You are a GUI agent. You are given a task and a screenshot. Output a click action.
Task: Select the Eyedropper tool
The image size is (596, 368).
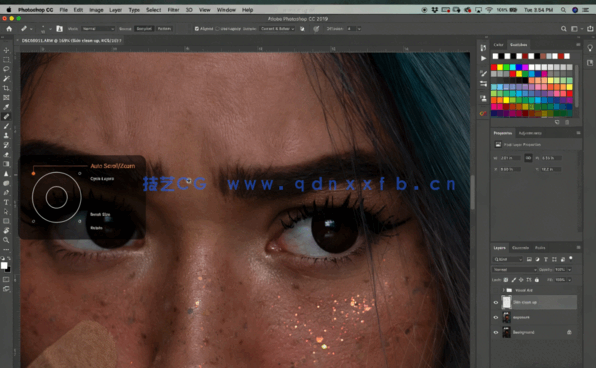coord(6,107)
